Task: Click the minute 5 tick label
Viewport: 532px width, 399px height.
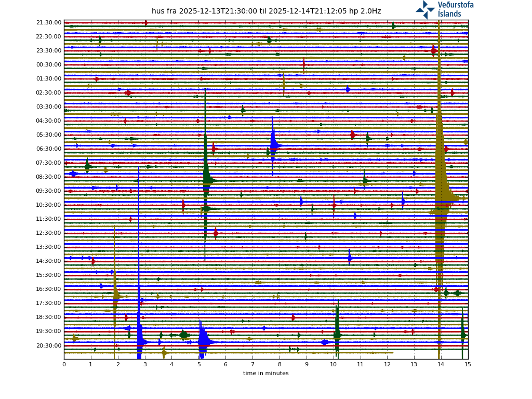Action: [198, 365]
